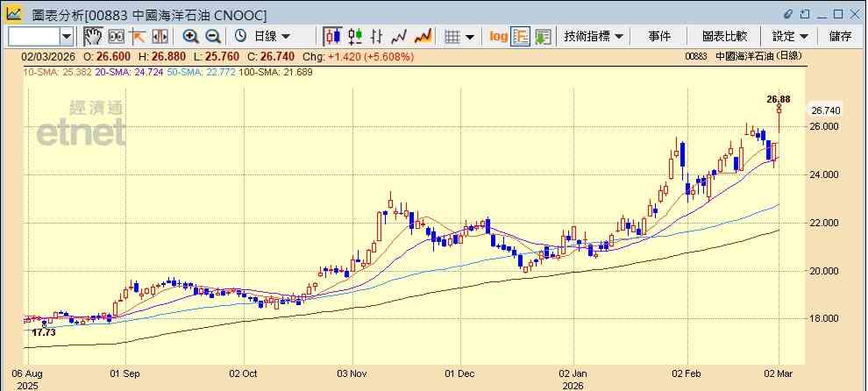Click the 22.000 price axis label
Viewport: 868px width, 391px height.
click(x=825, y=223)
